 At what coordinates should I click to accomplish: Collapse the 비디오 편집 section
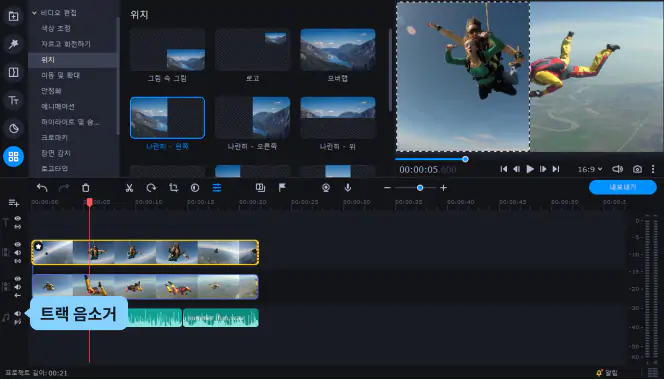(34, 13)
